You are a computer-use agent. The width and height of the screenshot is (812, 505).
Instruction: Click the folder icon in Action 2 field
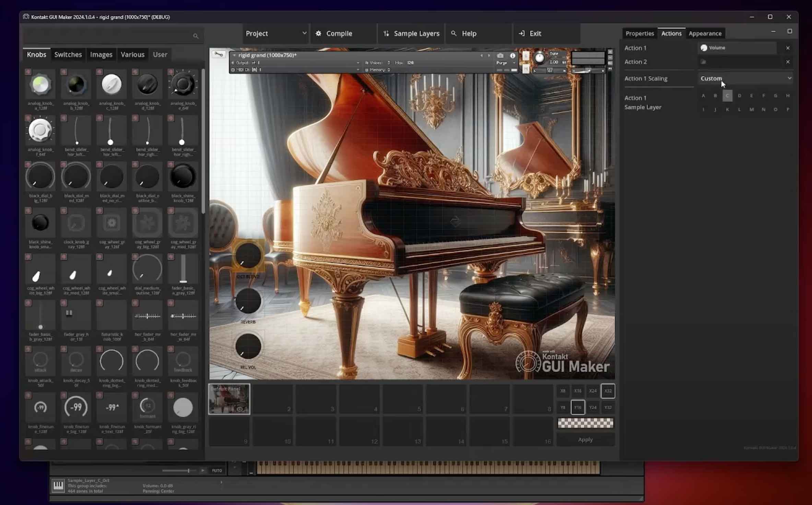click(703, 62)
